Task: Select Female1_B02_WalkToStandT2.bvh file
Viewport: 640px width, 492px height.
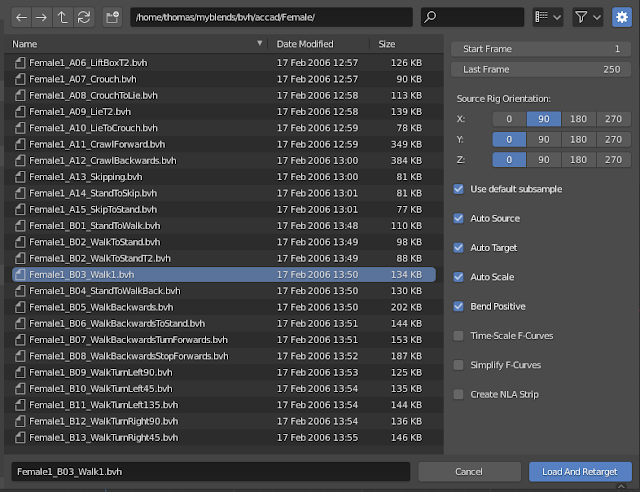Action: (x=224, y=258)
